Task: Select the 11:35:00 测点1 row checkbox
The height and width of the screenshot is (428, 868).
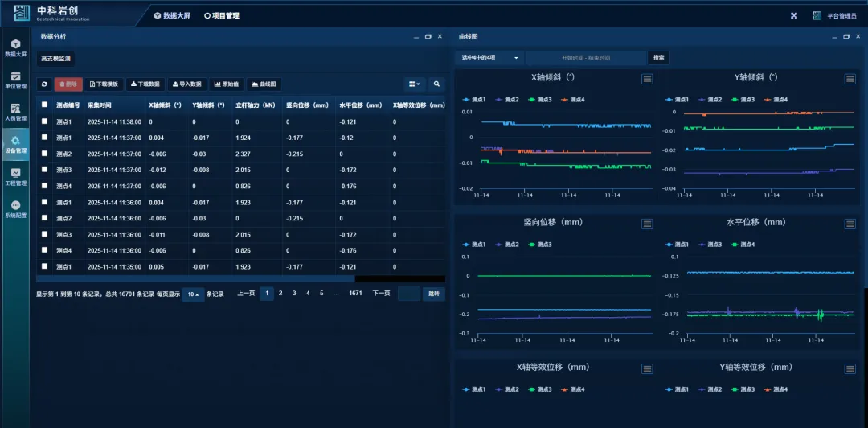Action: point(45,266)
